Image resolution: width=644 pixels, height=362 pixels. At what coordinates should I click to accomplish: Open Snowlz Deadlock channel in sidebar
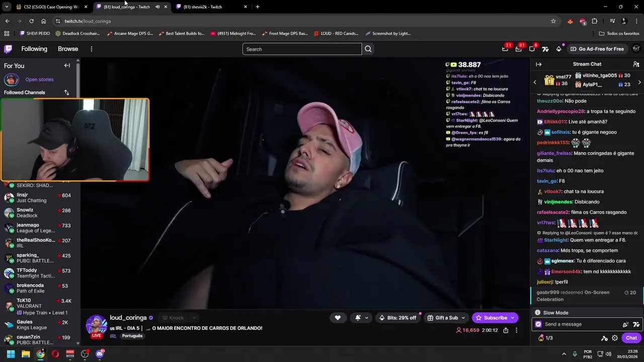coord(39,213)
